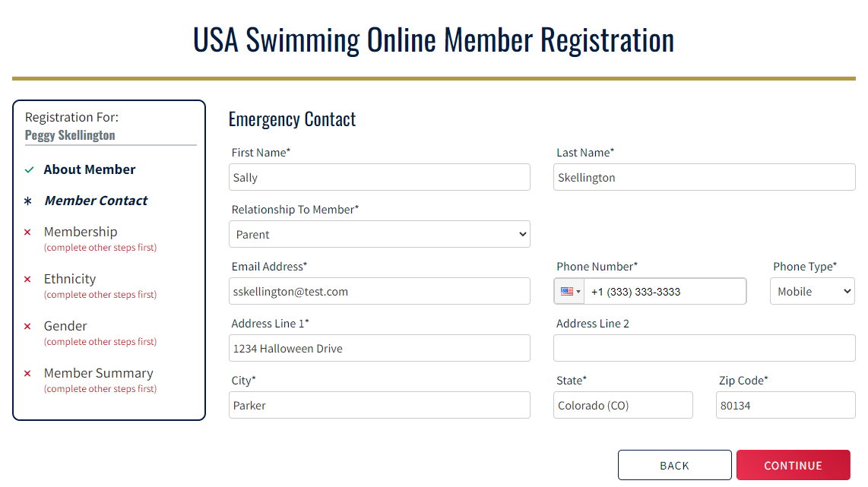Viewport: 868px width, 487px height.
Task: Click the asterisk icon beside Member Contact
Action: [29, 201]
